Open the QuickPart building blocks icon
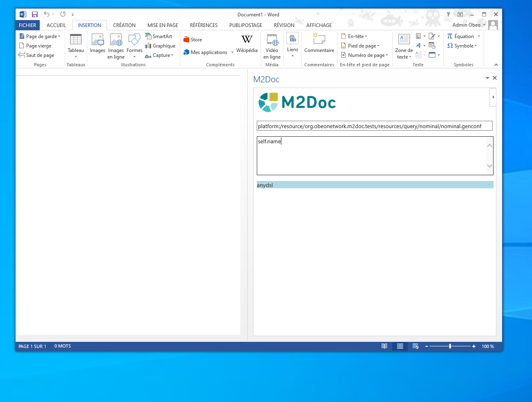The width and height of the screenshot is (532, 402). pyautogui.click(x=418, y=36)
